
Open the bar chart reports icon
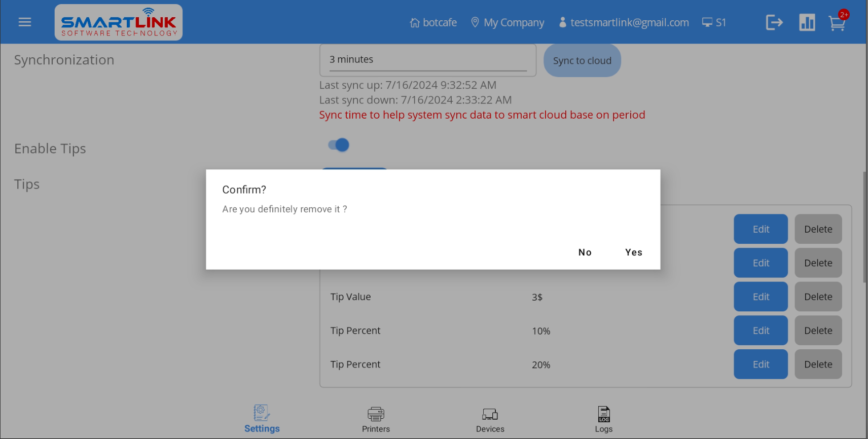(807, 22)
